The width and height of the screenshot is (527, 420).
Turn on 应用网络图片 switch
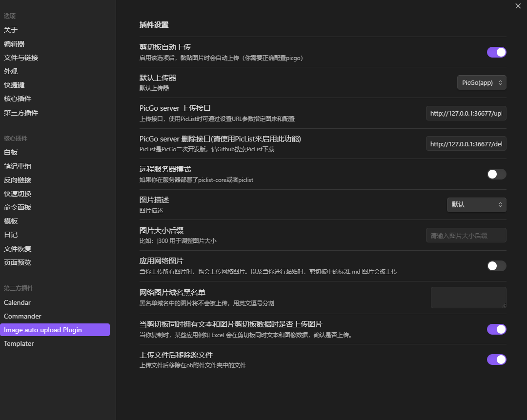click(x=496, y=266)
